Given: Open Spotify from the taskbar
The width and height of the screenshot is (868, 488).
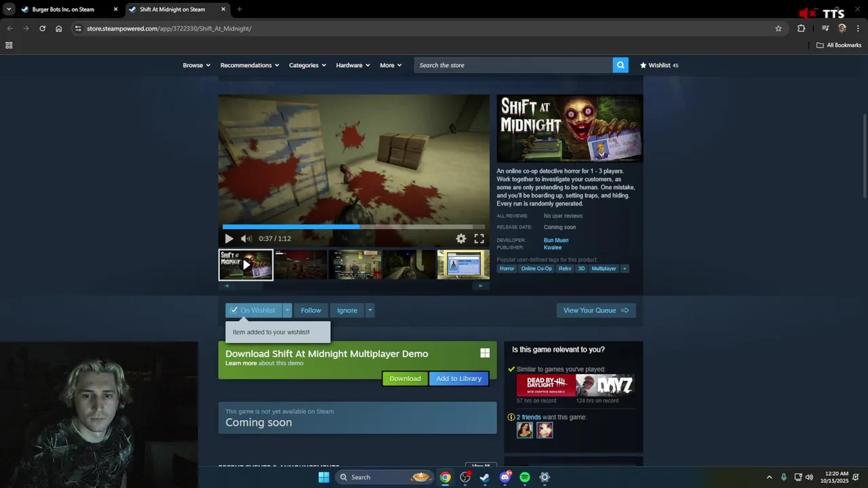Looking at the screenshot, I should tap(525, 477).
